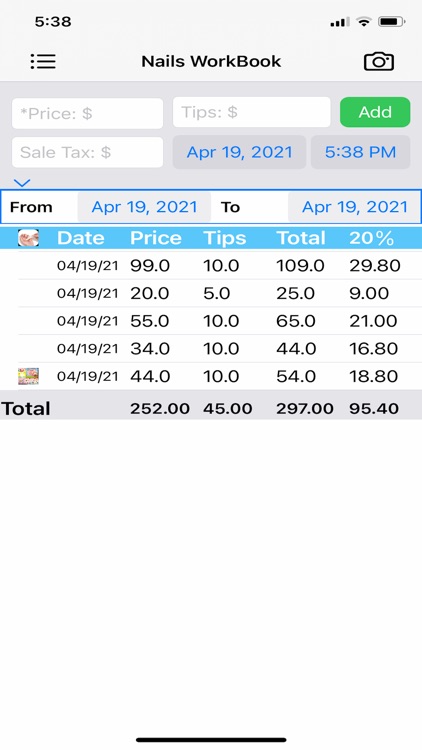Select the commission cell 18.80

point(374,376)
